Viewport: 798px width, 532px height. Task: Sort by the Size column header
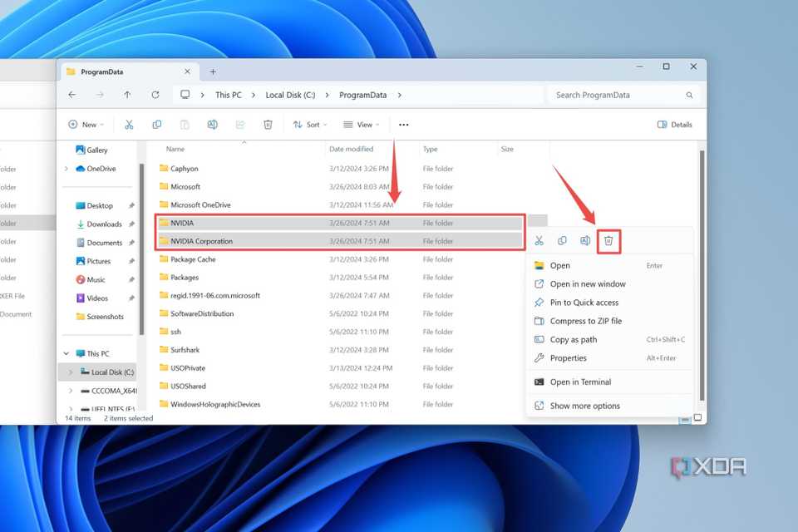(507, 149)
